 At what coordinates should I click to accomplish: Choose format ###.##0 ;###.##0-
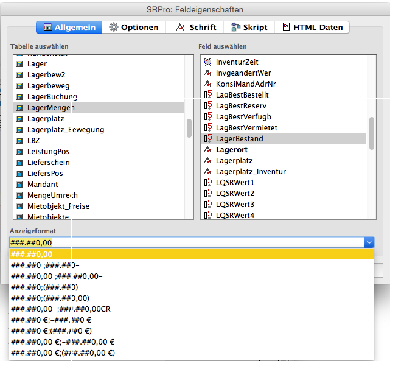[192, 265]
